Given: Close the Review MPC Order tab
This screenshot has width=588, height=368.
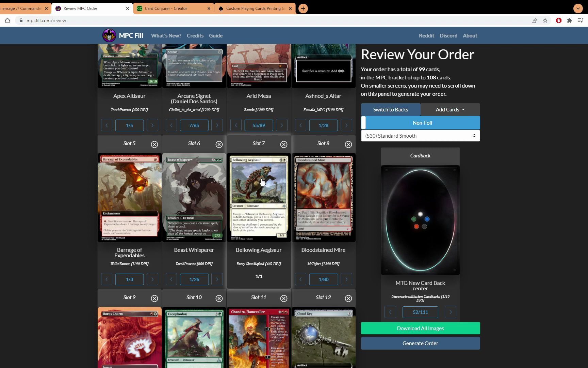Looking at the screenshot, I should (128, 9).
